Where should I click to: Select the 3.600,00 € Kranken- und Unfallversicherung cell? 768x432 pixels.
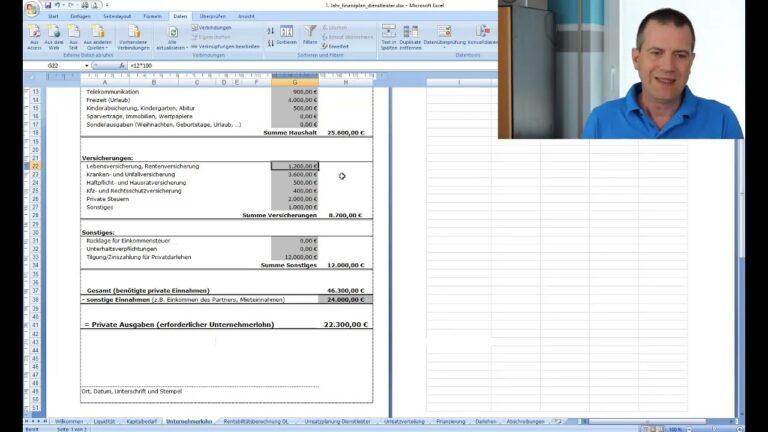295,175
